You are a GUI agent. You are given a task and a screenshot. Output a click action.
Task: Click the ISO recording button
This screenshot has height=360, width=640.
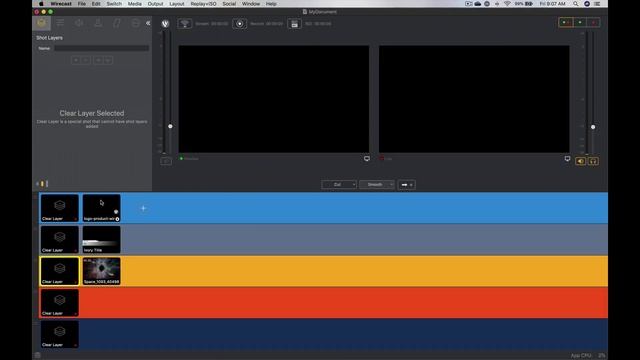294,24
